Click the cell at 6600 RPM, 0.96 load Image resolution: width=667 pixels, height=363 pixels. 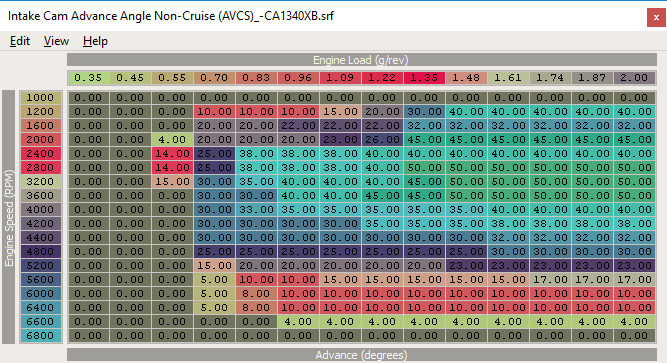point(298,322)
